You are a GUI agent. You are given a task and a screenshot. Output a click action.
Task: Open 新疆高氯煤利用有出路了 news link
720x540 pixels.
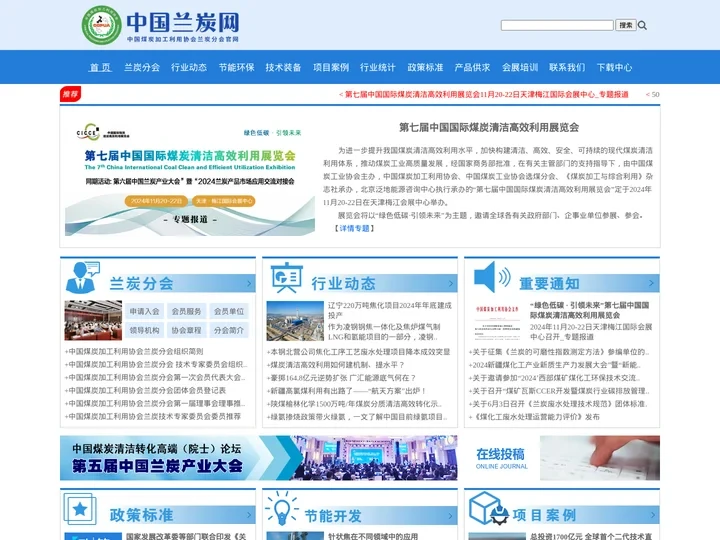tap(347, 391)
